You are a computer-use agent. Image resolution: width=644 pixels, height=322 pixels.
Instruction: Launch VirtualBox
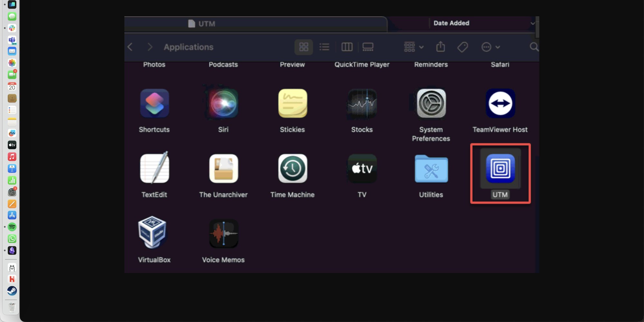pos(154,233)
